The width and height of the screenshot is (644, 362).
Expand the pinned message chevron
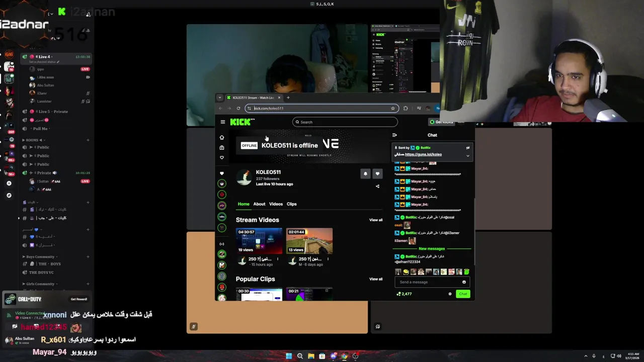(467, 155)
